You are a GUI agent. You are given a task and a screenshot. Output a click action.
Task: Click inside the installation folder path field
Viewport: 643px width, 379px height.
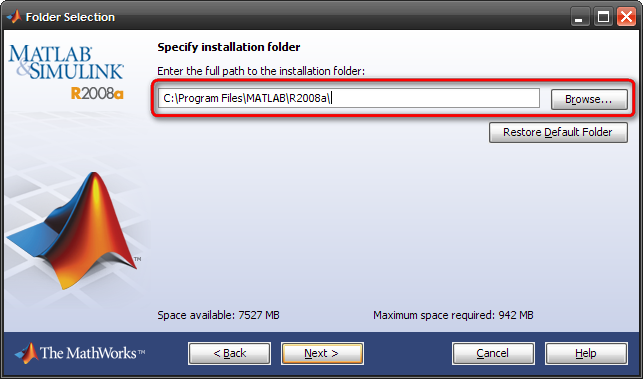[349, 98]
